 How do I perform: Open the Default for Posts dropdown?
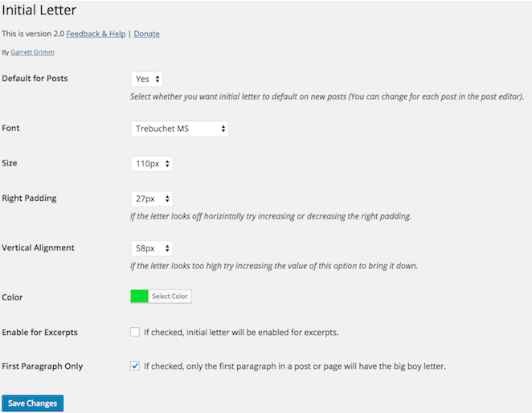click(147, 79)
